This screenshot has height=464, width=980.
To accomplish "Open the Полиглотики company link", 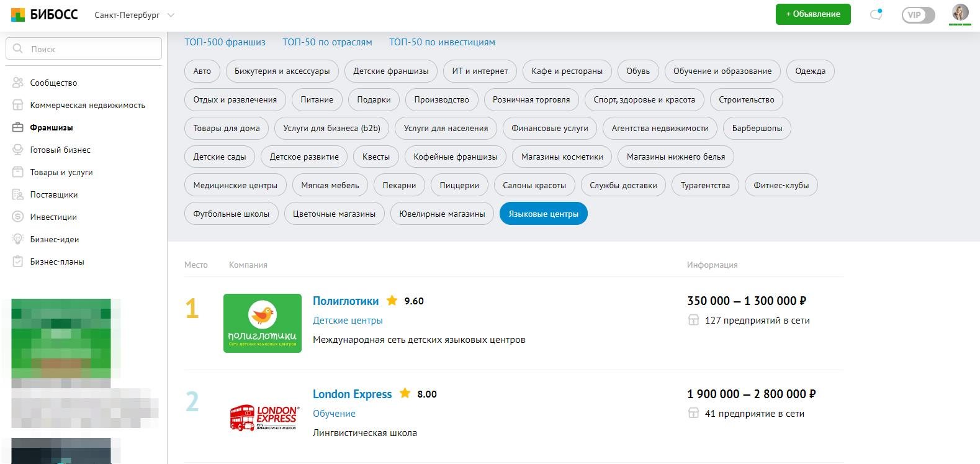I will [346, 301].
